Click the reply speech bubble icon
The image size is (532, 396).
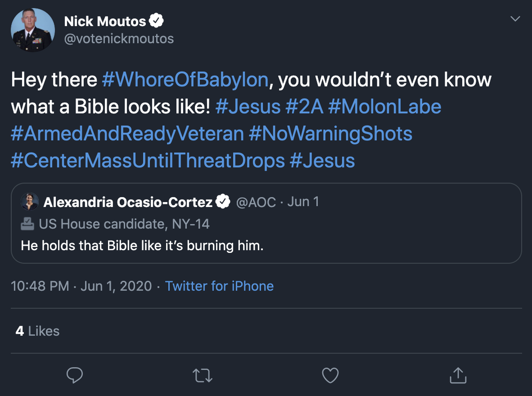pos(74,375)
